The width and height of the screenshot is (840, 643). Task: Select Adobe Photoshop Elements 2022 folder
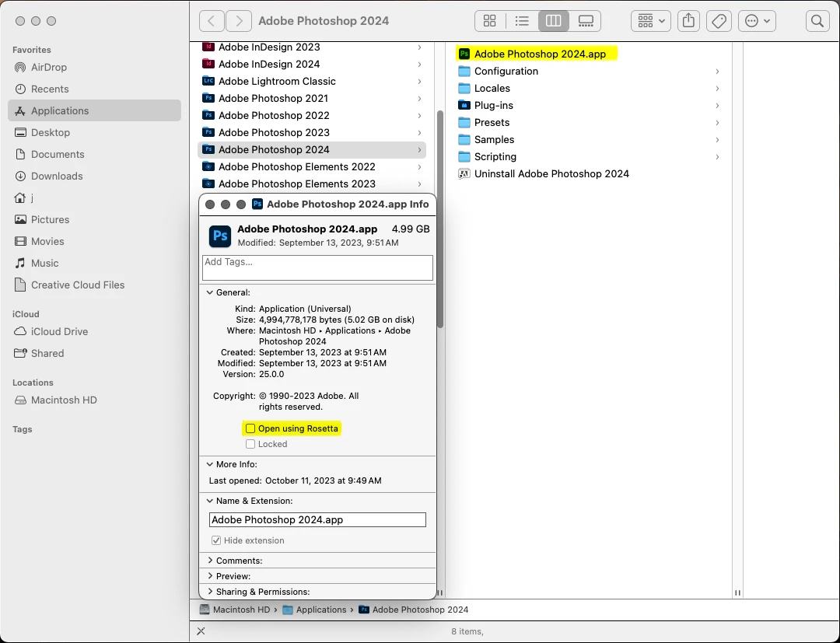[x=312, y=167]
